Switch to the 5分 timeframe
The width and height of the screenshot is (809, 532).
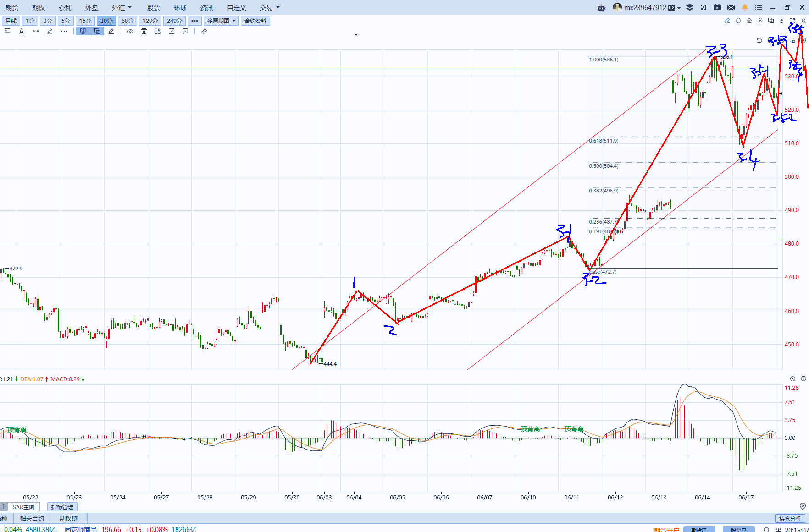point(66,21)
